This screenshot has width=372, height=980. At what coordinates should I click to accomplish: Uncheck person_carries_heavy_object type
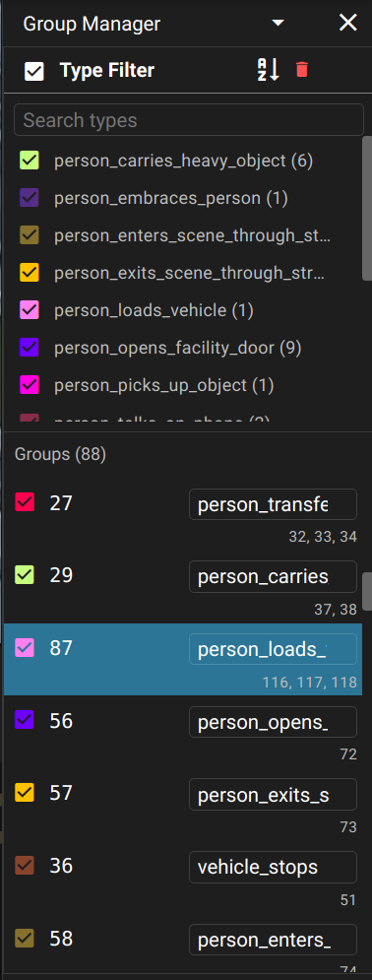click(x=30, y=160)
